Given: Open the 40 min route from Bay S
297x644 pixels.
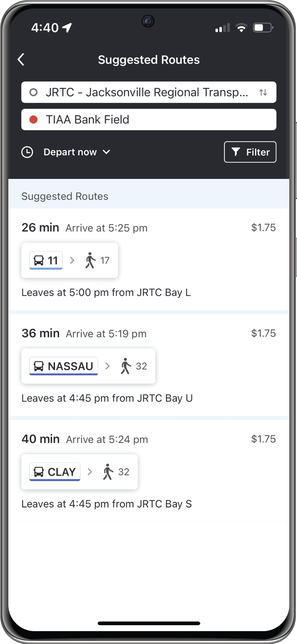Looking at the screenshot, I should pyautogui.click(x=149, y=471).
